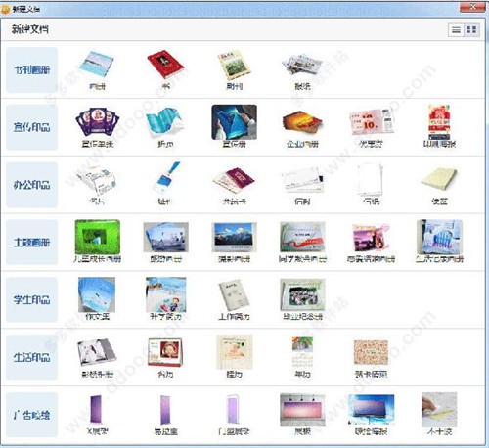Choose the outdoor billboard poster template
Image resolution: width=489 pixels, height=448 pixels.
pyautogui.click(x=371, y=410)
